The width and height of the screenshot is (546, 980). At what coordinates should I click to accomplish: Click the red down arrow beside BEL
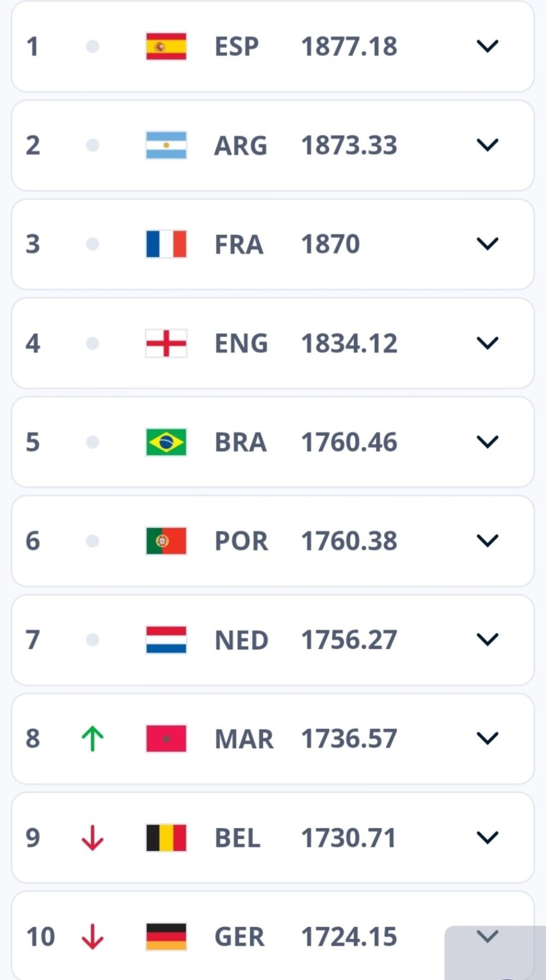tap(92, 838)
